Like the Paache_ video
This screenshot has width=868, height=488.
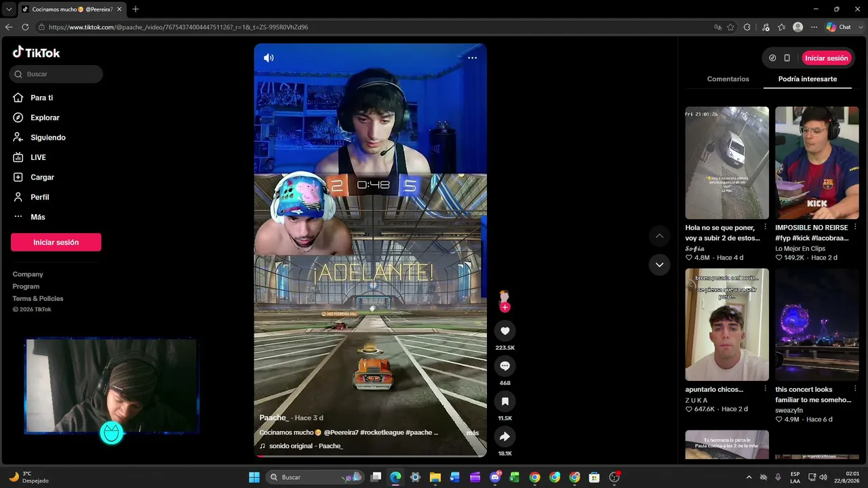pyautogui.click(x=505, y=331)
